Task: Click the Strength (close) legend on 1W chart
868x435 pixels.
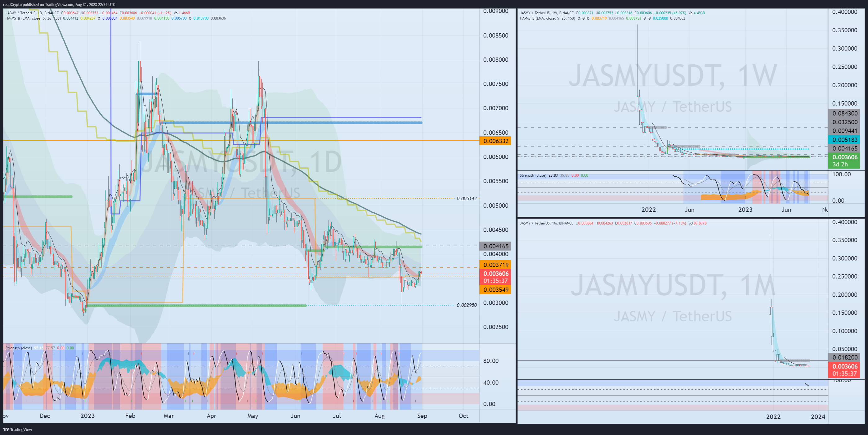Action: point(533,175)
